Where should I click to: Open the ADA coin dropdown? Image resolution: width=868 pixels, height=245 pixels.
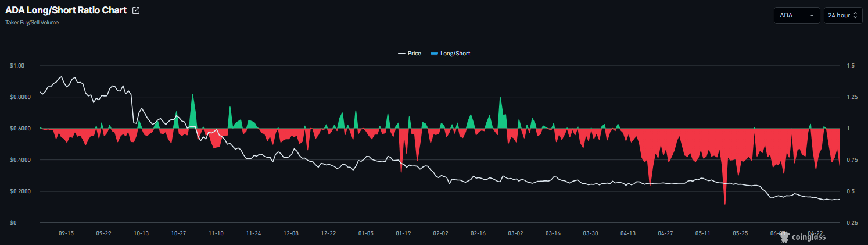click(x=797, y=16)
